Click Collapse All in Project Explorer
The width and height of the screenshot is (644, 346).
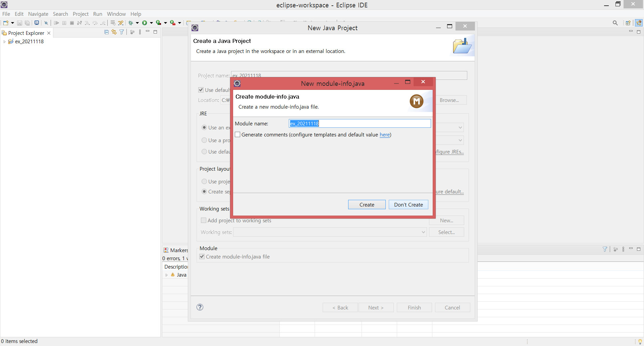106,32
